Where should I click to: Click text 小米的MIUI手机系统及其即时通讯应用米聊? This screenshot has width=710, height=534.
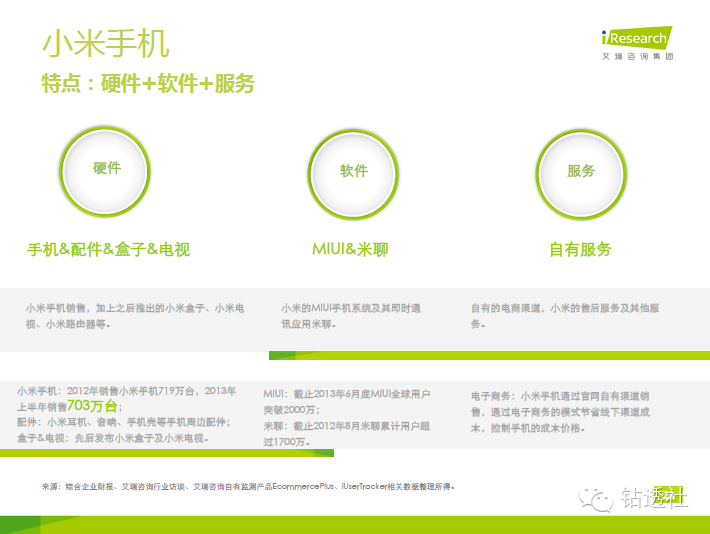(x=351, y=316)
